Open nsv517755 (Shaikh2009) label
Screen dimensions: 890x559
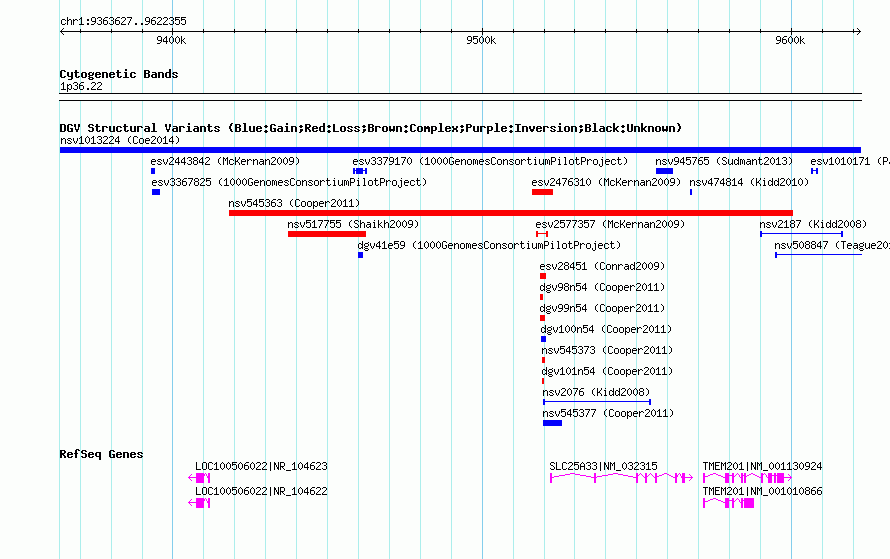point(353,224)
